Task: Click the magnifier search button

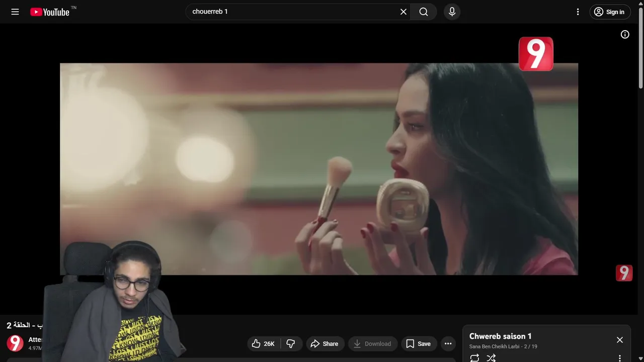Action: [x=424, y=12]
